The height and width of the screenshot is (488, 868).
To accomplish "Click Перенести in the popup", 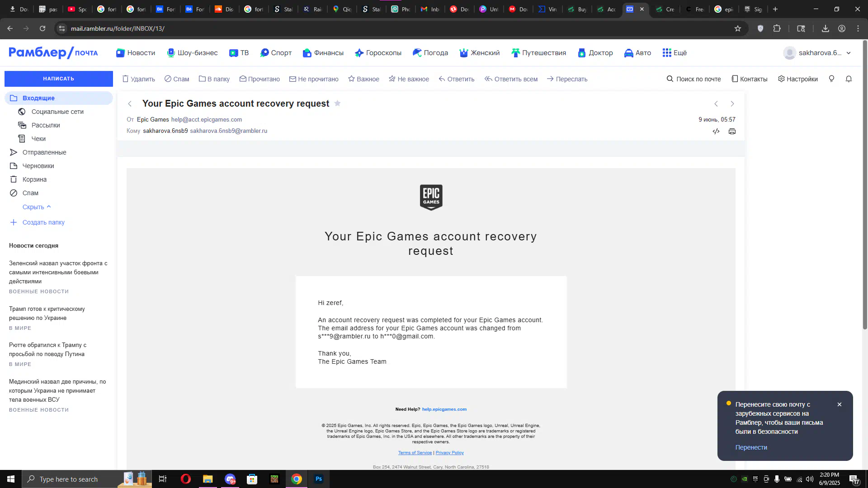I will (751, 447).
